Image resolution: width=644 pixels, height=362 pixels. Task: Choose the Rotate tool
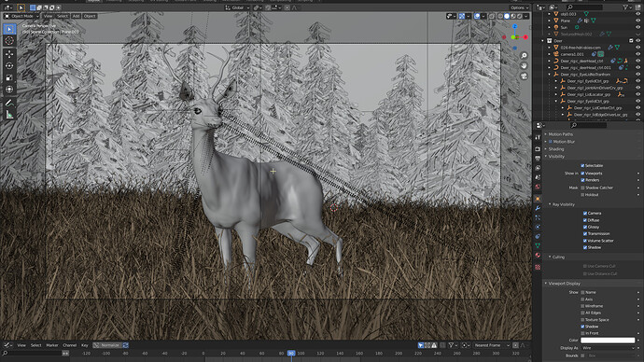coord(9,65)
